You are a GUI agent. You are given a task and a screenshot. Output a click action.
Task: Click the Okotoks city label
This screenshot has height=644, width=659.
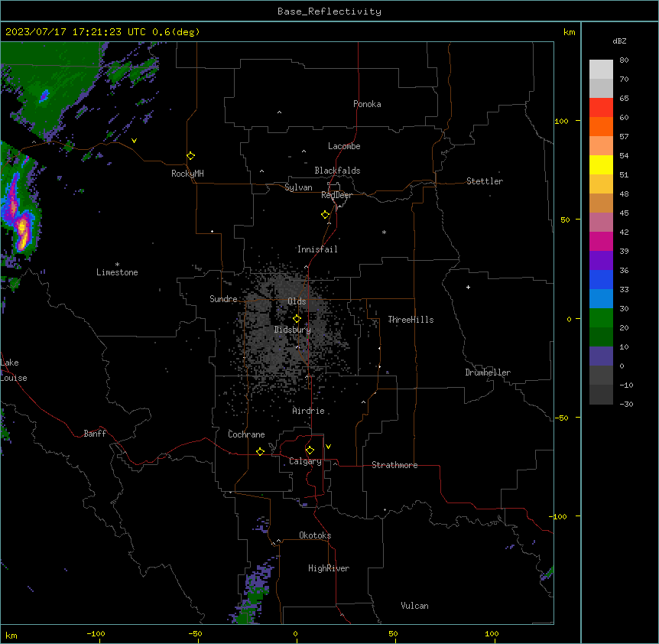[315, 535]
